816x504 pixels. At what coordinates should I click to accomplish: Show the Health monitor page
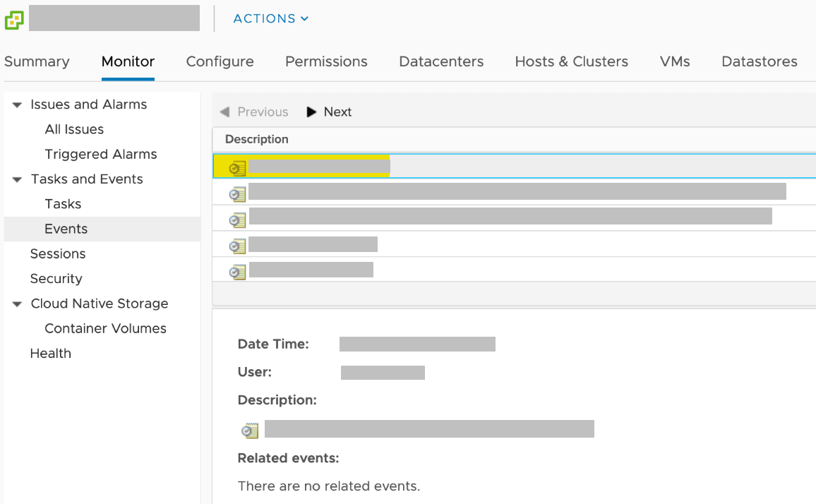50,354
